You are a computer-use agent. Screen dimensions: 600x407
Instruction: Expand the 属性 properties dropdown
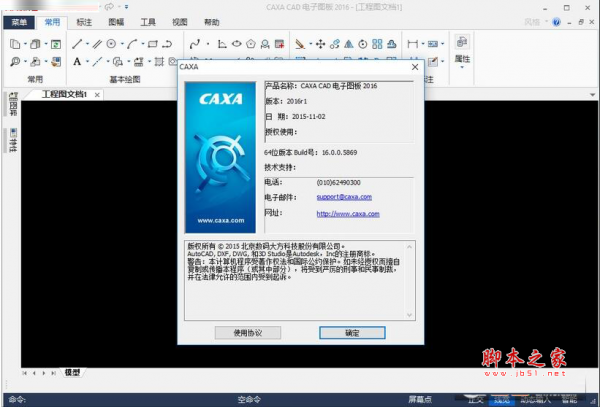(x=462, y=67)
